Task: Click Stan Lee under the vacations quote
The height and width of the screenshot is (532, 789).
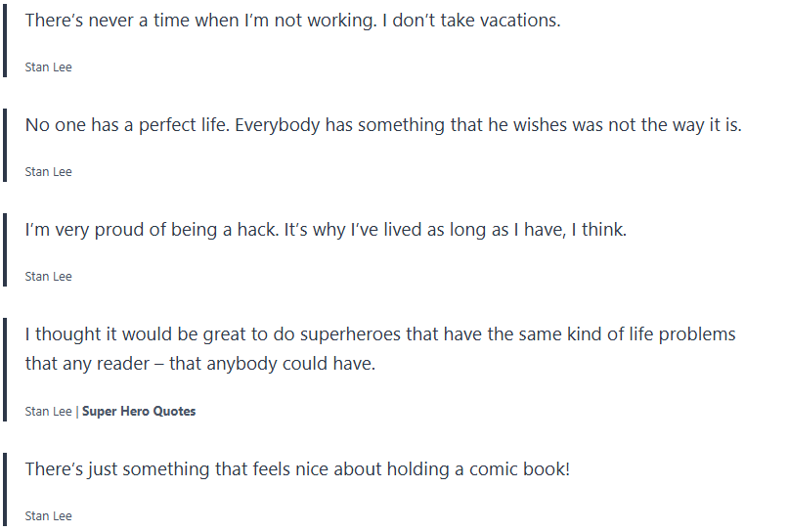Action: point(49,67)
